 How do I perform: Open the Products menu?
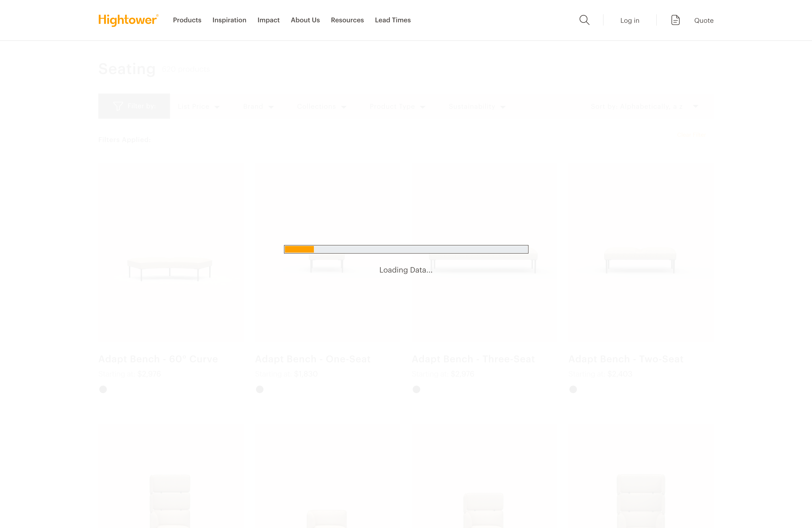(187, 20)
